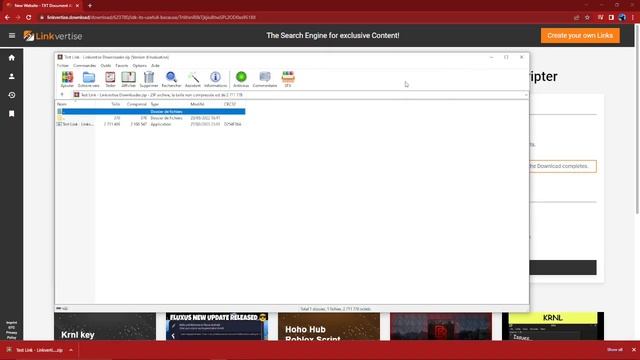Click the browser profile avatar icon
Screen dimensions: 640x360
(x=622, y=18)
